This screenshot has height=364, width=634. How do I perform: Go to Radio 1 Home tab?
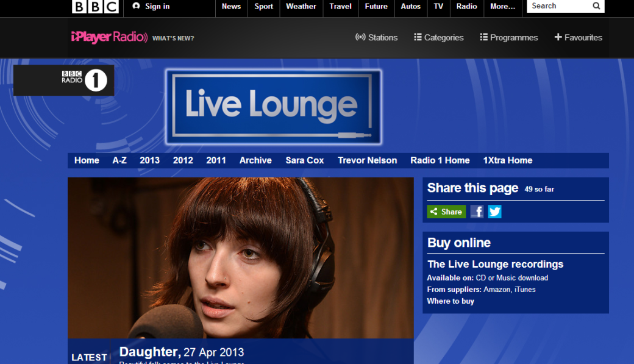pos(440,160)
